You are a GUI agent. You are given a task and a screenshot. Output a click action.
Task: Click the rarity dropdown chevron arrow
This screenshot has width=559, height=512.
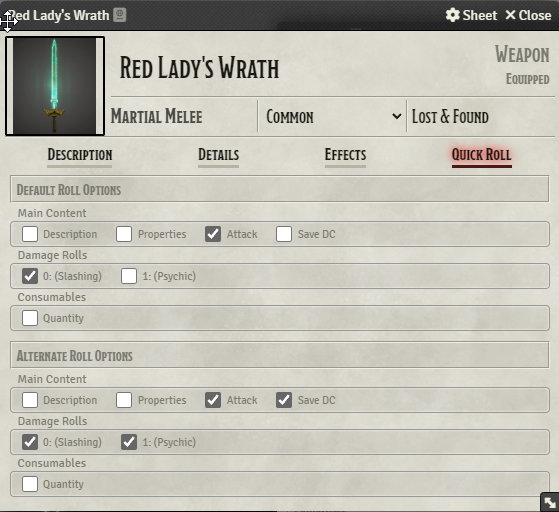coord(396,116)
